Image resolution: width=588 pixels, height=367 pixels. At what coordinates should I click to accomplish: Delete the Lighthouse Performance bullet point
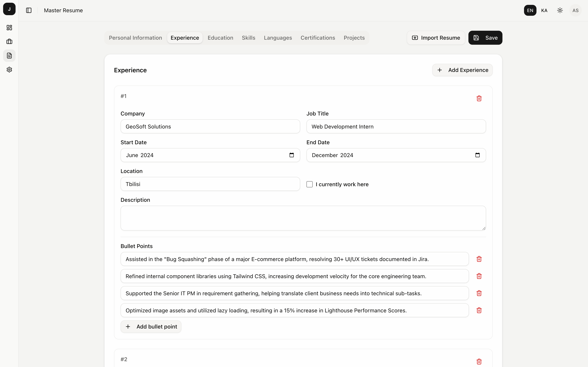point(479,310)
